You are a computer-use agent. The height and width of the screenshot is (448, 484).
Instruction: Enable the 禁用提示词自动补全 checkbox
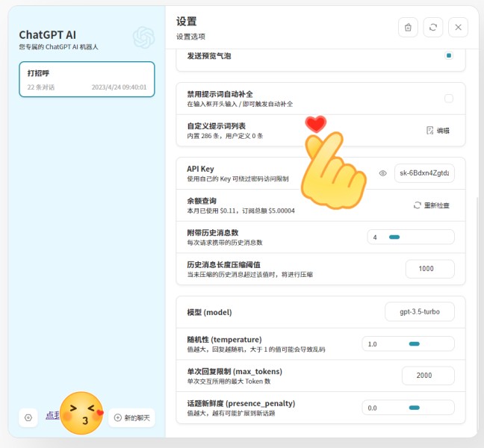449,99
